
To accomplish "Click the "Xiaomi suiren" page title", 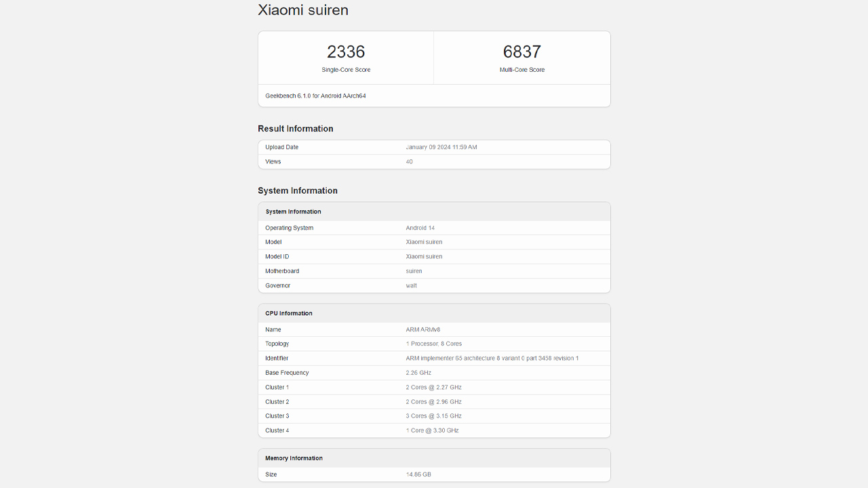I will point(303,10).
